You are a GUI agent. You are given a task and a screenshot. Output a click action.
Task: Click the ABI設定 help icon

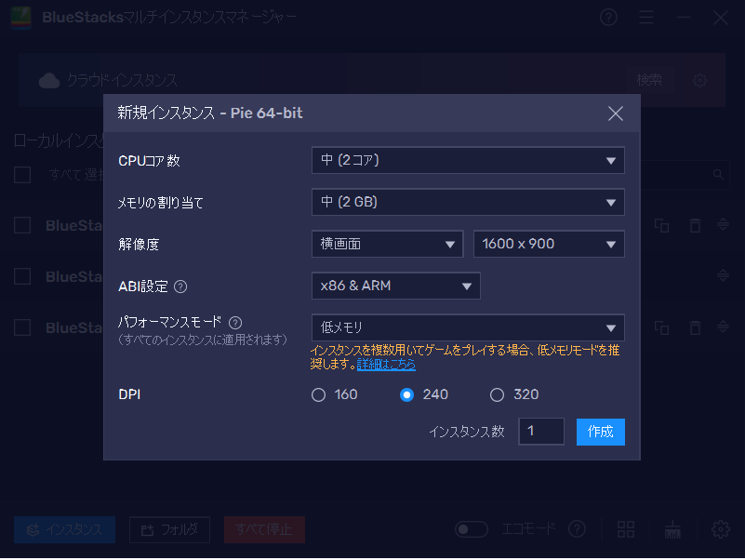coord(180,287)
